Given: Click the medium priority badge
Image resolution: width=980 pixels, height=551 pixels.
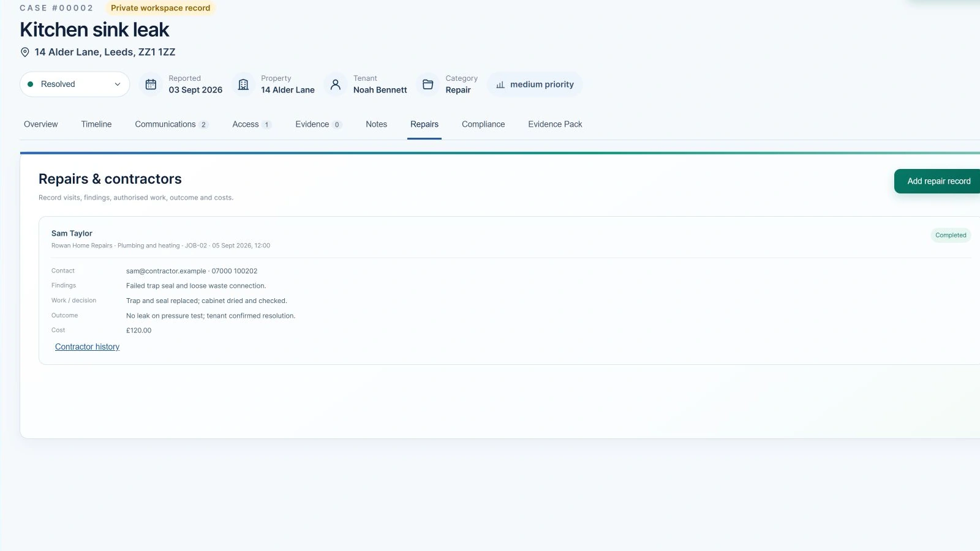Looking at the screenshot, I should coord(535,84).
